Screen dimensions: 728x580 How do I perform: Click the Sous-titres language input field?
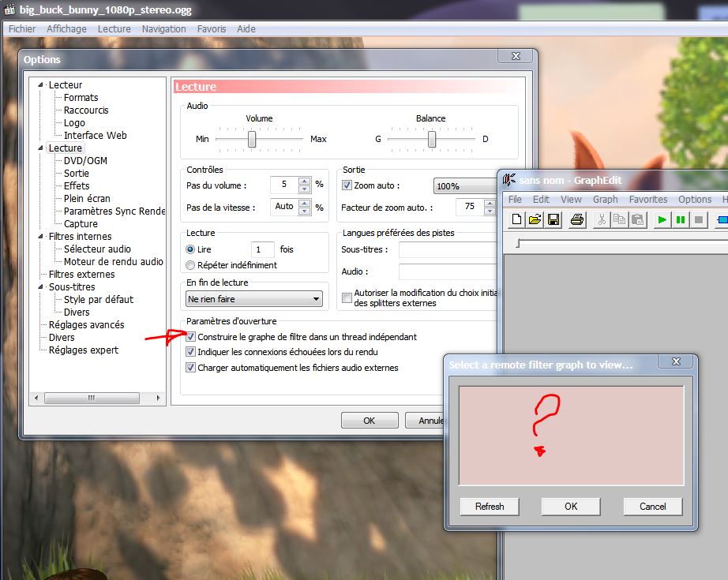click(x=448, y=249)
